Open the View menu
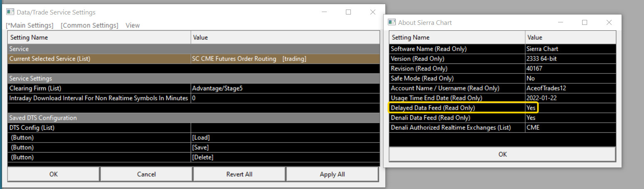644x189 pixels. point(132,25)
